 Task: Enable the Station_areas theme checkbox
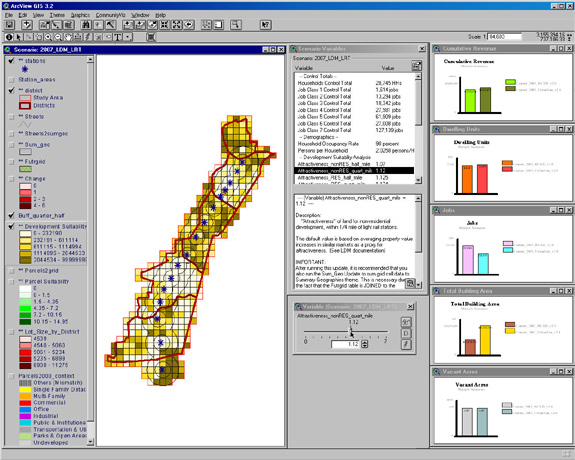tap(11, 80)
